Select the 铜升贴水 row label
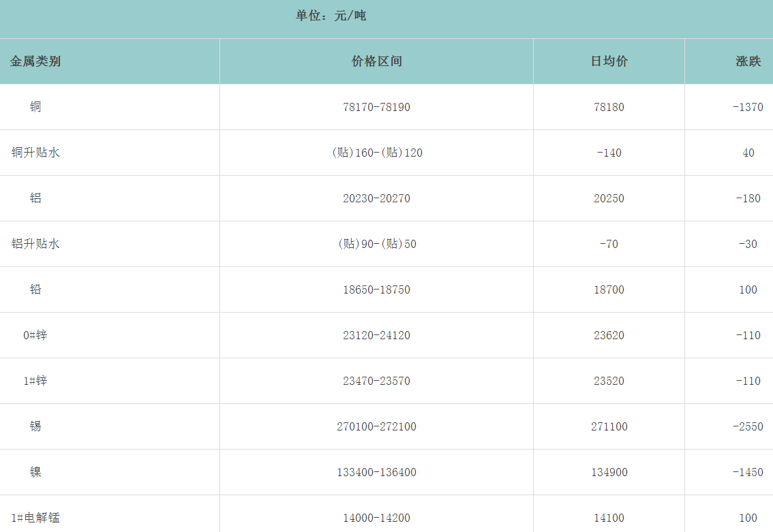773x532 pixels. point(35,153)
